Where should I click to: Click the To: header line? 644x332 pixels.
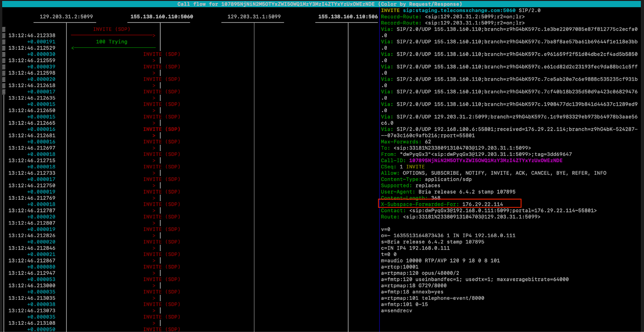(x=456, y=148)
